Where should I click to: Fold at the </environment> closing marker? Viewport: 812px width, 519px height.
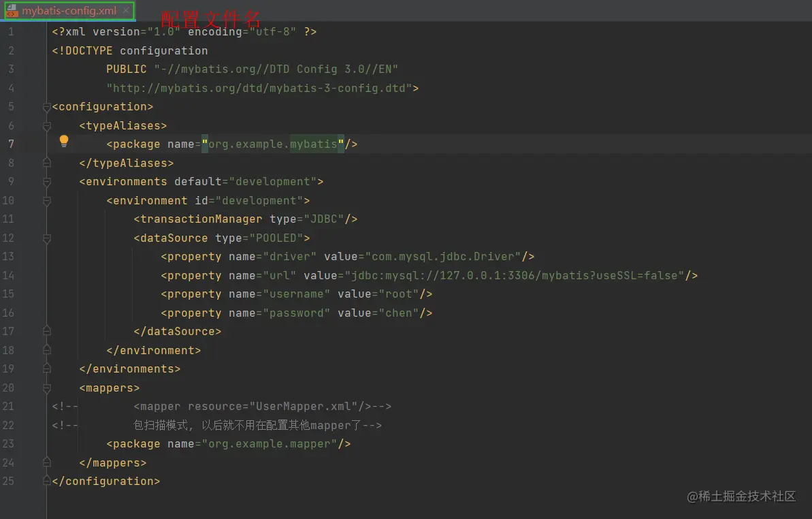pyautogui.click(x=46, y=351)
